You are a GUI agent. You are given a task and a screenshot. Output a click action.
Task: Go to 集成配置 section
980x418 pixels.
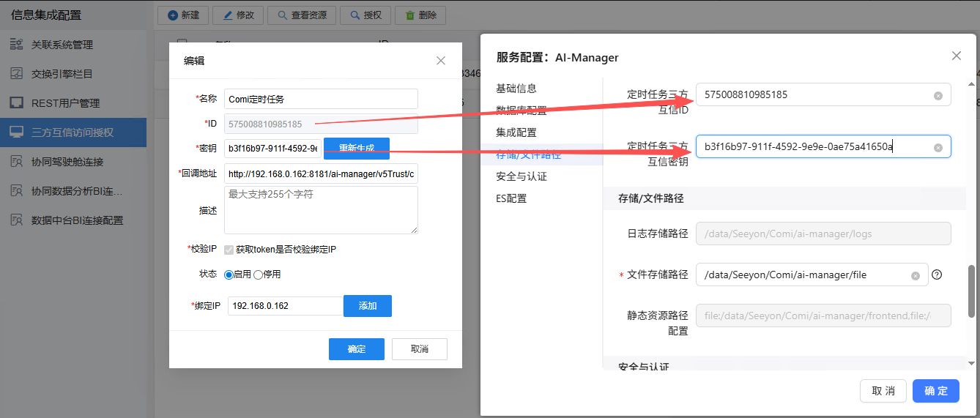pos(516,133)
